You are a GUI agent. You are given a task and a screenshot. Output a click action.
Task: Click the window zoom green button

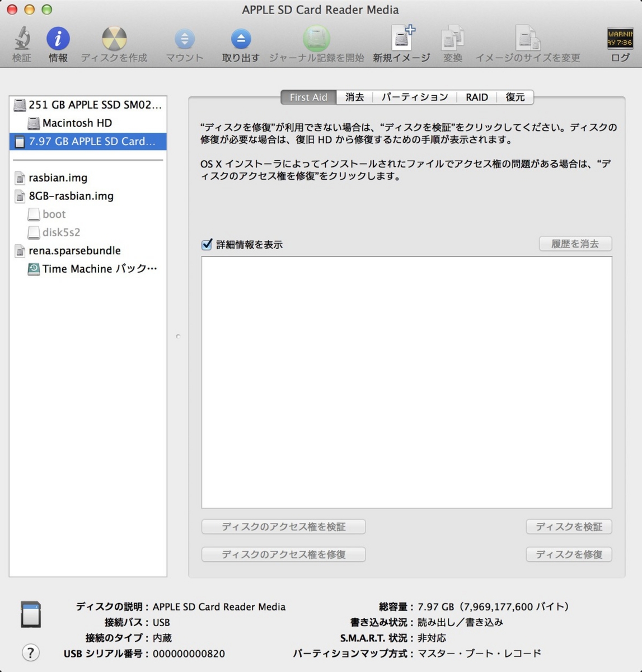pos(47,10)
